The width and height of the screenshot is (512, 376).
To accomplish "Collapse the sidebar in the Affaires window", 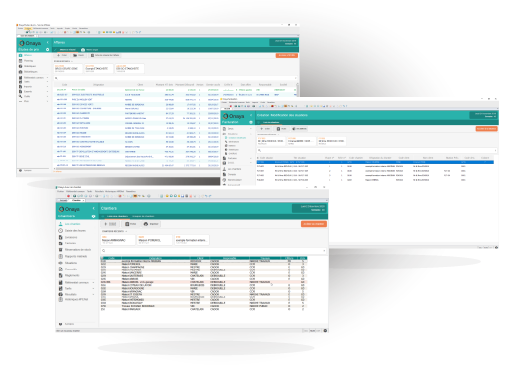I will (48, 43).
